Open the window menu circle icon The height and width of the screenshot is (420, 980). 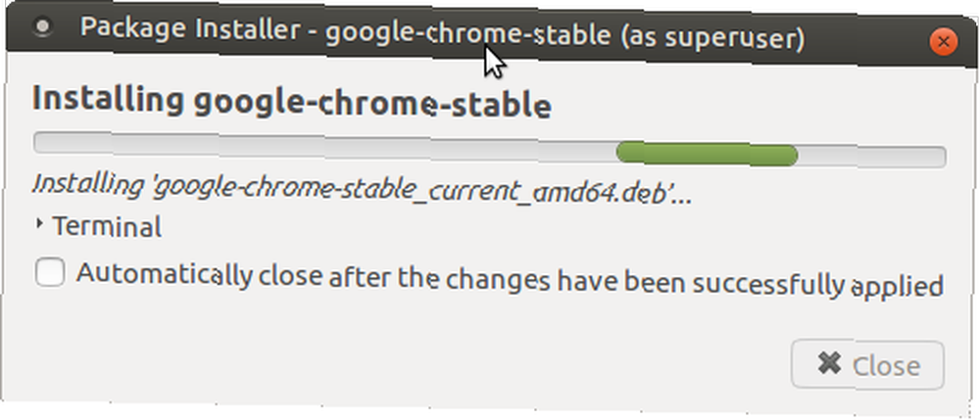pos(41,26)
